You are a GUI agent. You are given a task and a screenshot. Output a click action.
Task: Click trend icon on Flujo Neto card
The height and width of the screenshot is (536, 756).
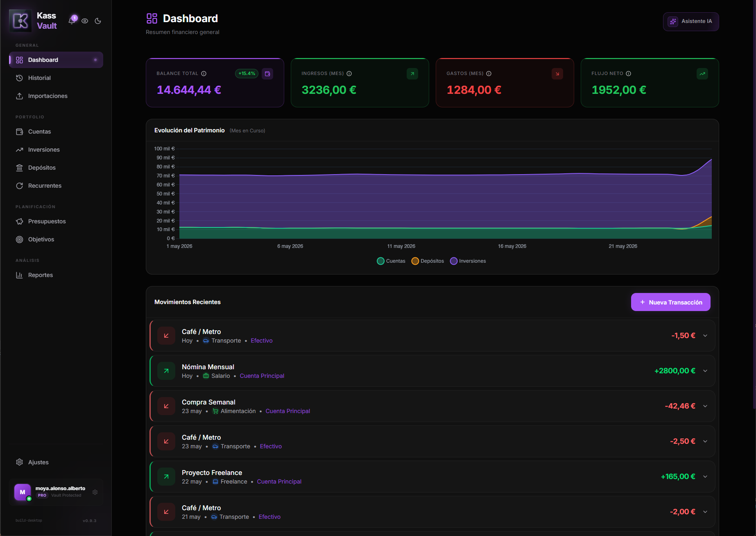pyautogui.click(x=702, y=74)
